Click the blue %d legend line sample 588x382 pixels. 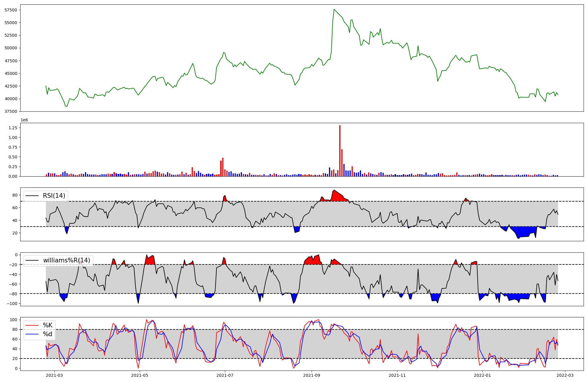pyautogui.click(x=32, y=334)
